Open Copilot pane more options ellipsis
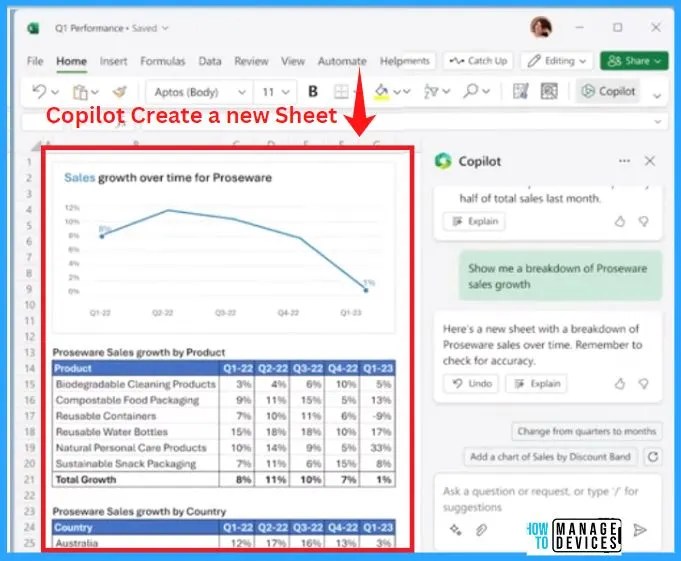 point(624,161)
